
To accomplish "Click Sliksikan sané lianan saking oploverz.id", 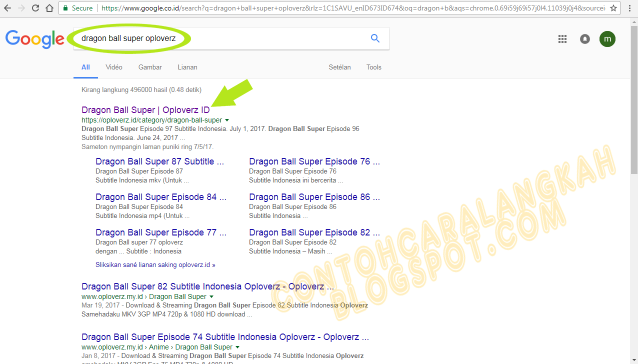I will click(155, 264).
